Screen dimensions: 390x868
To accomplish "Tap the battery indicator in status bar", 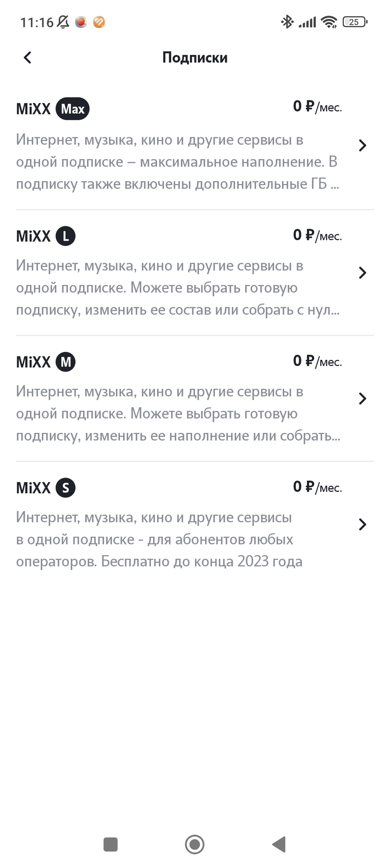I will tap(355, 22).
